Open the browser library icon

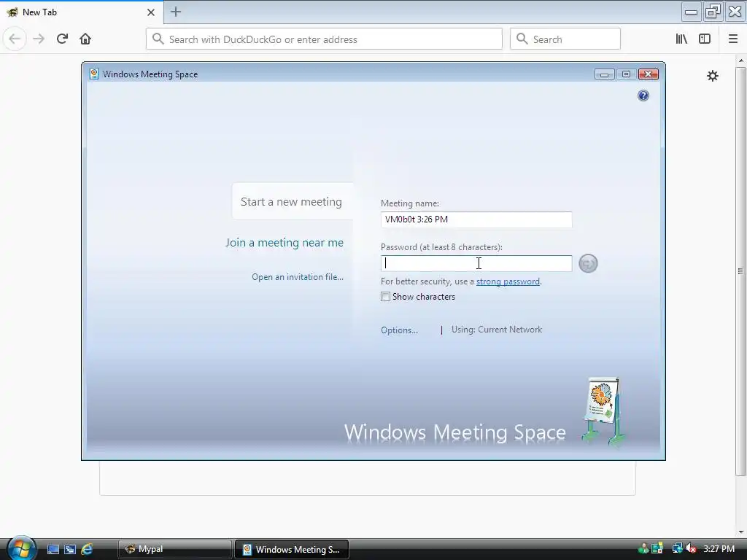coord(681,39)
